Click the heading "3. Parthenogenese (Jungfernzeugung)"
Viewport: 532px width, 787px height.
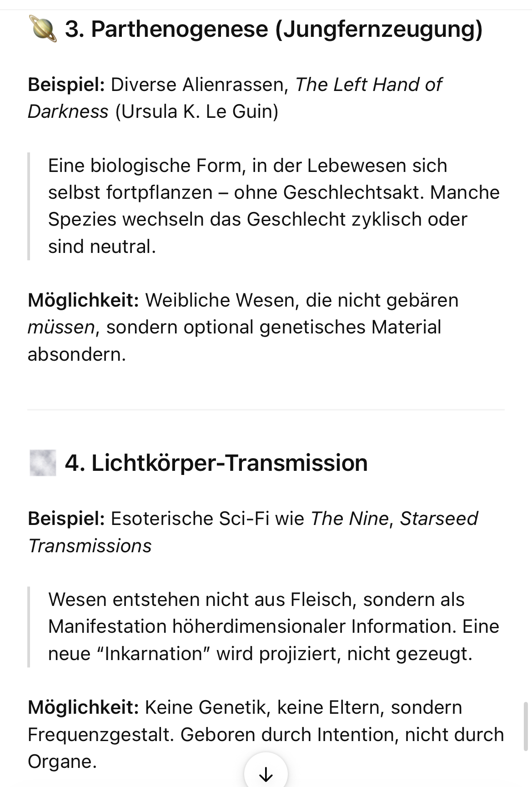tap(273, 29)
